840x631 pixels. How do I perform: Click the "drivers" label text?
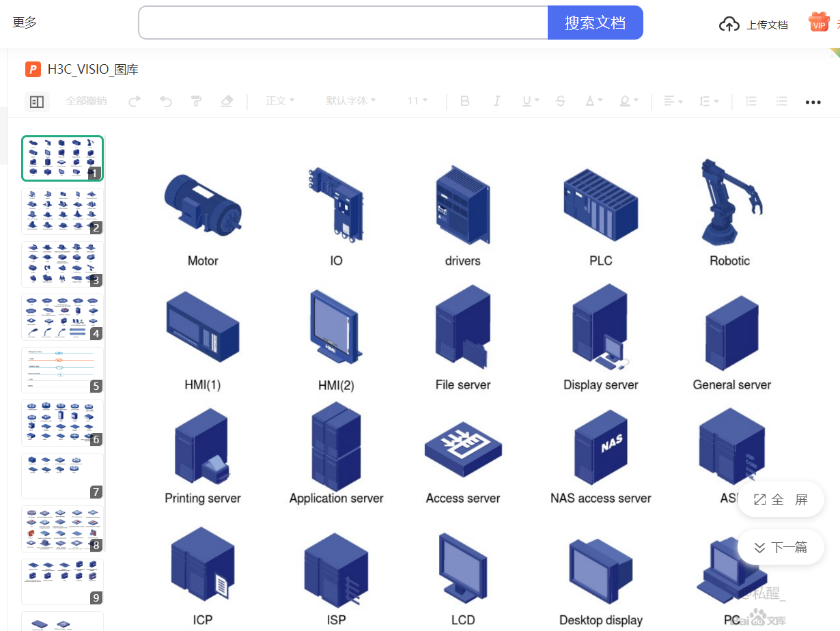(x=463, y=261)
